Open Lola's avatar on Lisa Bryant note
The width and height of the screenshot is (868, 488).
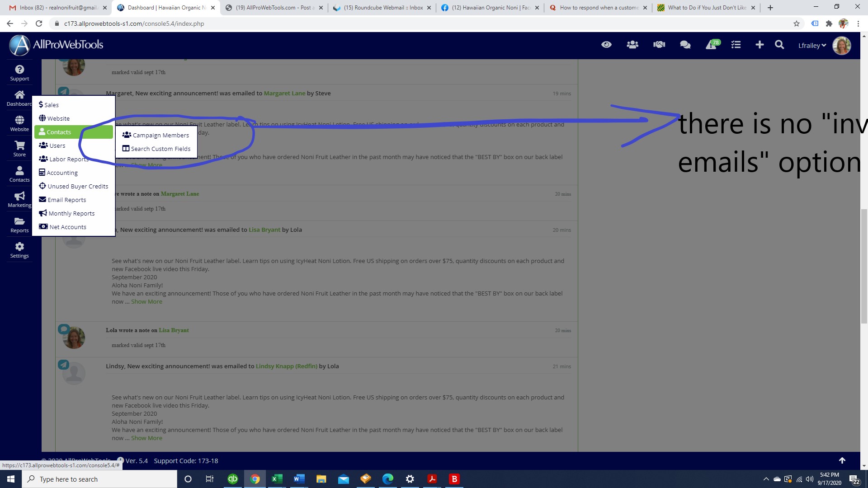pos(74,338)
